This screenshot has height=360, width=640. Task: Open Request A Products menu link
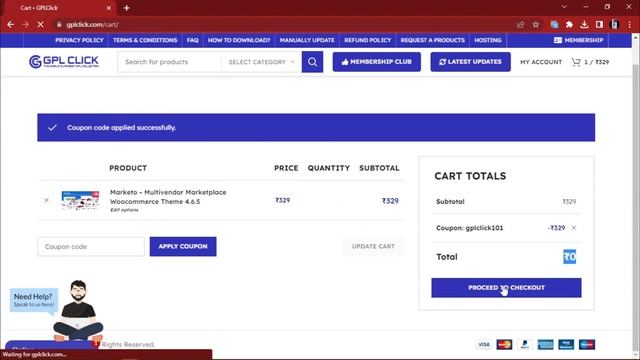433,40
